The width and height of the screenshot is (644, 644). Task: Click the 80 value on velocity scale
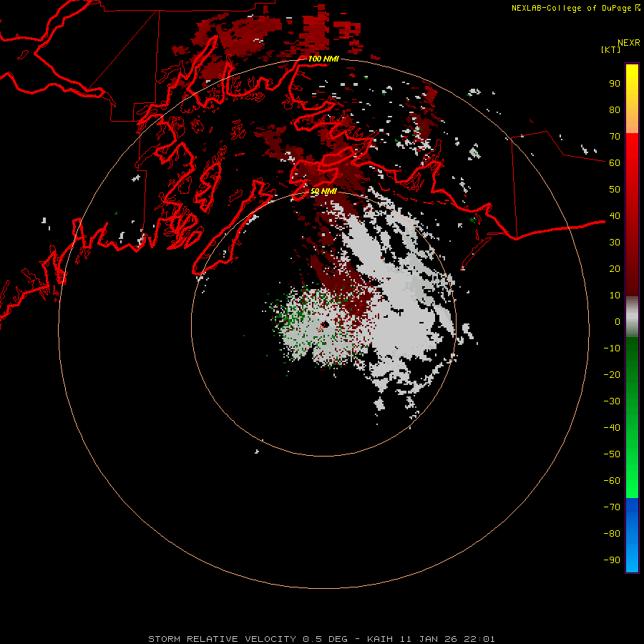[x=615, y=110]
